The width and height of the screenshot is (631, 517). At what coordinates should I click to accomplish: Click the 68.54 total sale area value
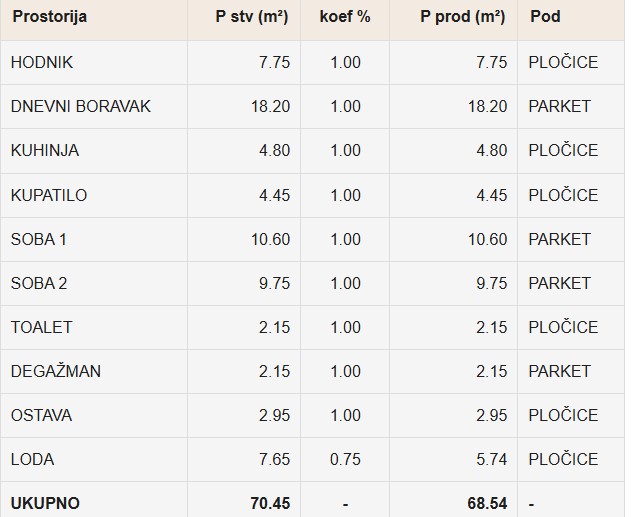[487, 503]
